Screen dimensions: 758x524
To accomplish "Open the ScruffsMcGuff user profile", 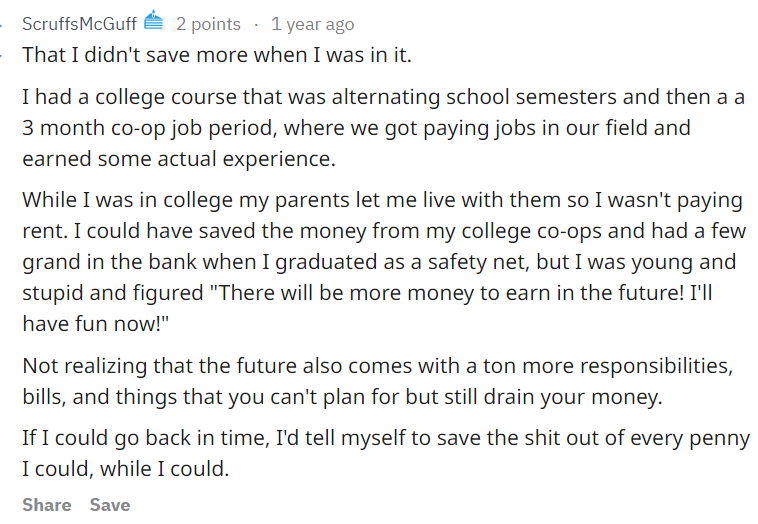I will click(79, 23).
